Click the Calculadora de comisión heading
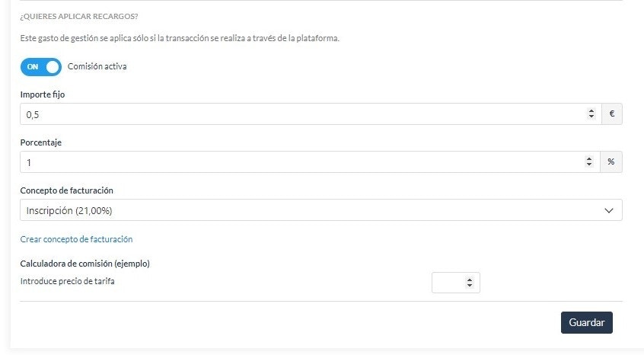 tap(85, 264)
